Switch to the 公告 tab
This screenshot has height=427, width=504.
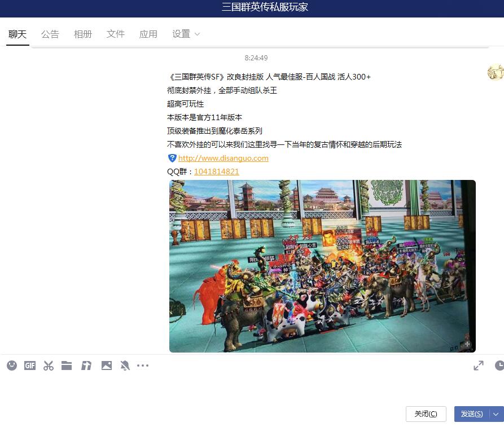(50, 34)
